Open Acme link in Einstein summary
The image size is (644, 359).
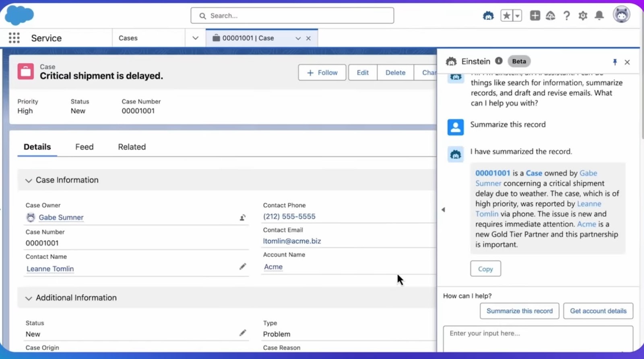(586, 224)
